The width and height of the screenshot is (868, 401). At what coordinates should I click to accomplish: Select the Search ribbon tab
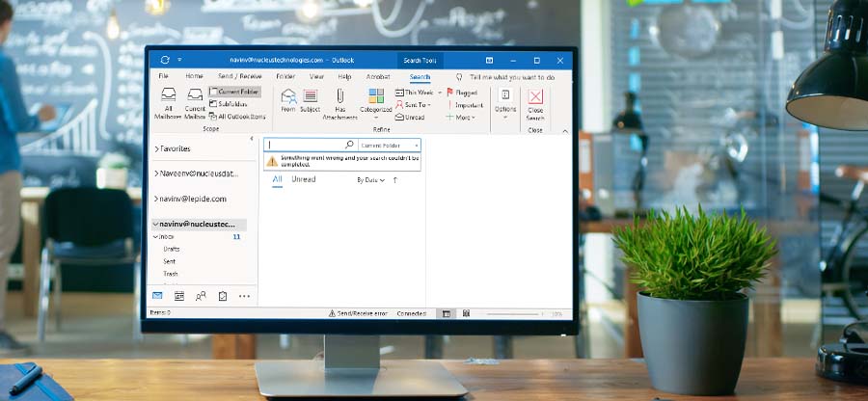click(420, 77)
